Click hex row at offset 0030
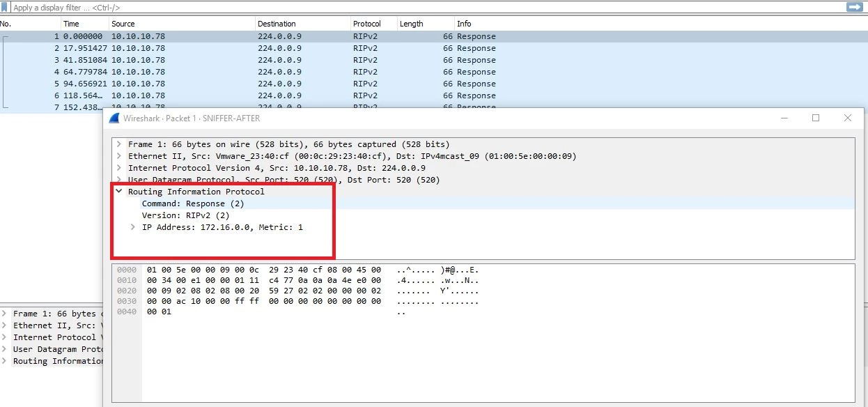The width and height of the screenshot is (868, 407). pyautogui.click(x=265, y=301)
